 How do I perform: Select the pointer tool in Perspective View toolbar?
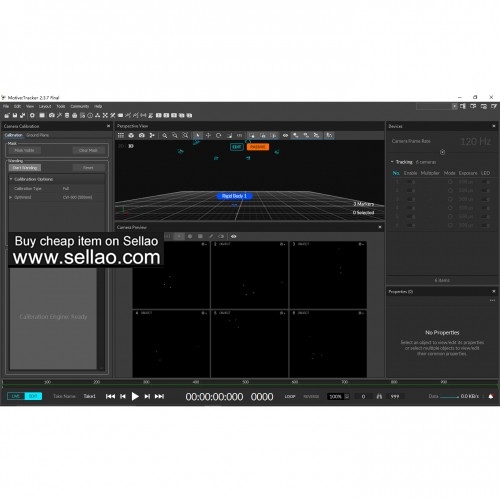pos(197,135)
